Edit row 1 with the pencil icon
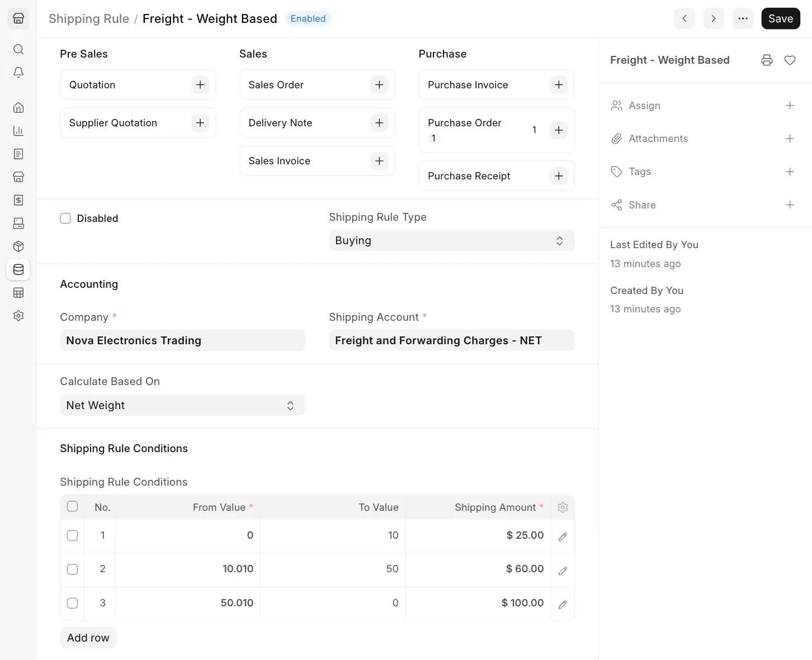Viewport: 812px width, 660px height. click(x=563, y=536)
